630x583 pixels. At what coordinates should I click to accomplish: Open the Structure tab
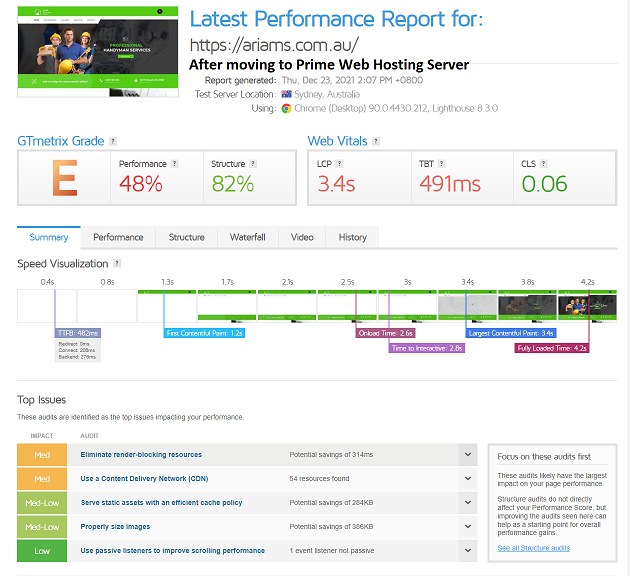pyautogui.click(x=186, y=237)
